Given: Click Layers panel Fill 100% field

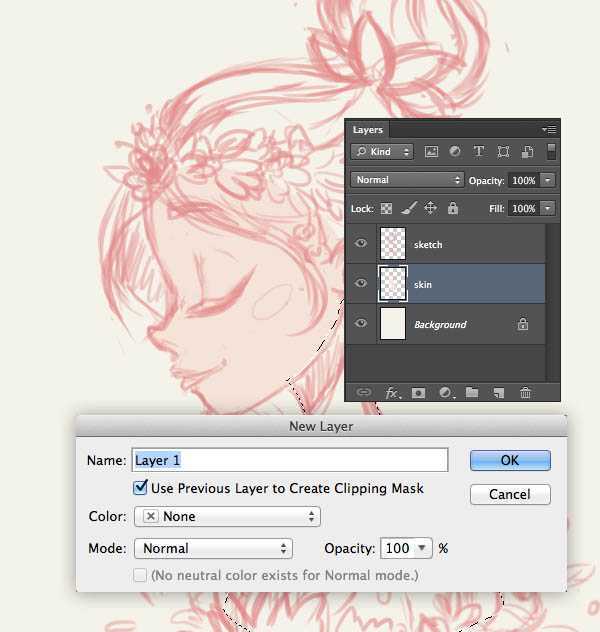Looking at the screenshot, I should 524,208.
